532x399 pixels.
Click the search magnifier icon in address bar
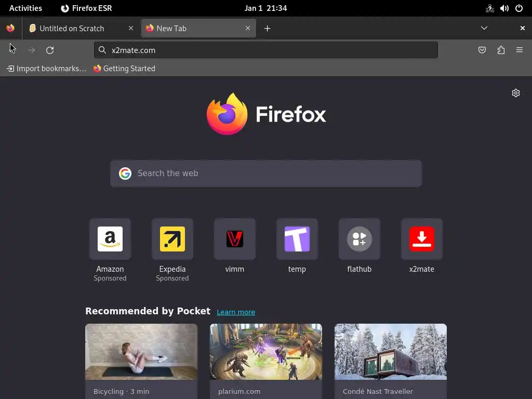[102, 50]
